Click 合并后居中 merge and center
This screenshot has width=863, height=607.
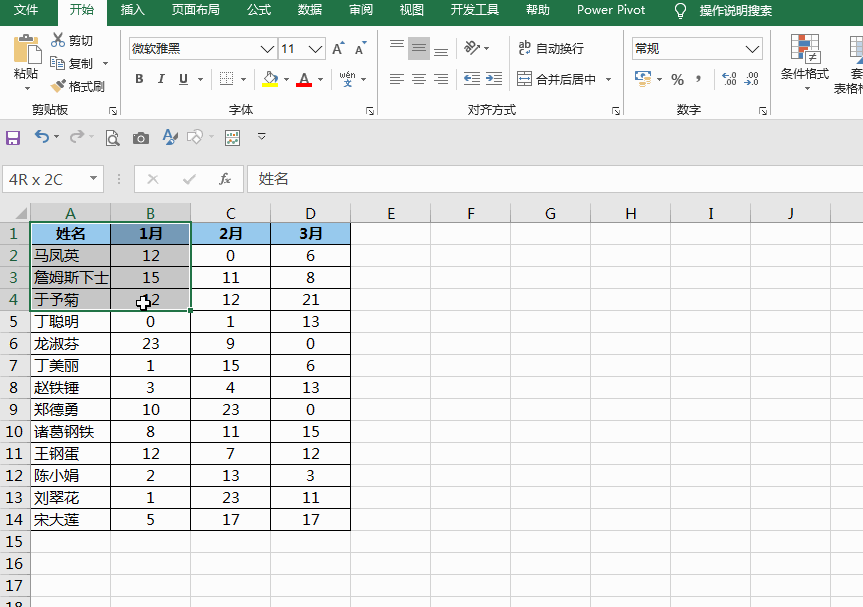(x=557, y=79)
